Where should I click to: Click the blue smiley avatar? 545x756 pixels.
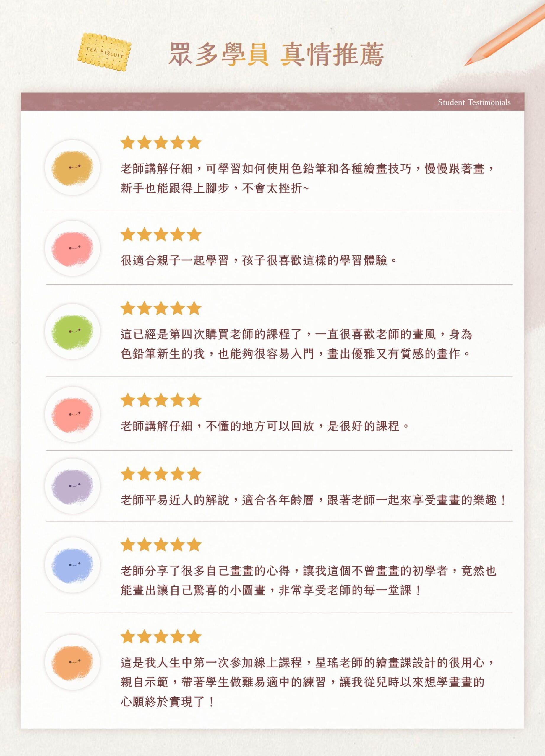click(x=72, y=565)
